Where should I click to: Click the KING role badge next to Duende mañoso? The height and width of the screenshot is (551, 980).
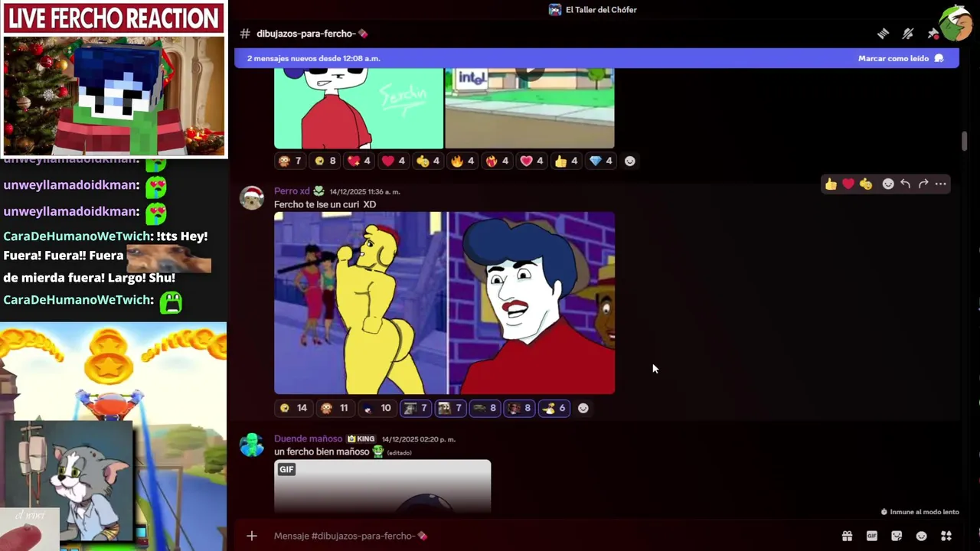point(361,439)
